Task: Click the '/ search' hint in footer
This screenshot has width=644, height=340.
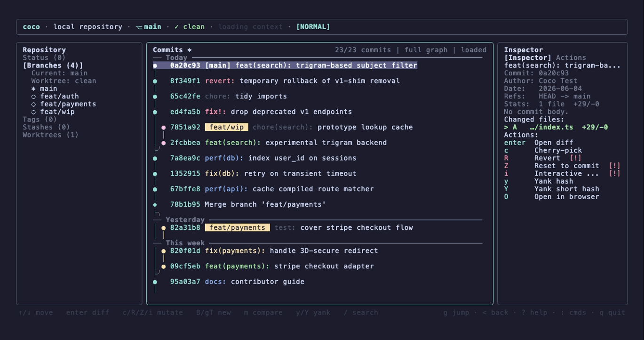Action: (x=361, y=313)
